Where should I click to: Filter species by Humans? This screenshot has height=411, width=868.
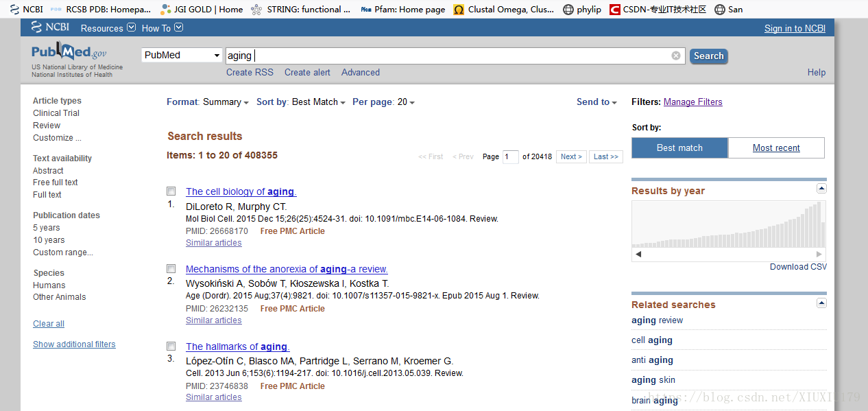click(x=49, y=285)
